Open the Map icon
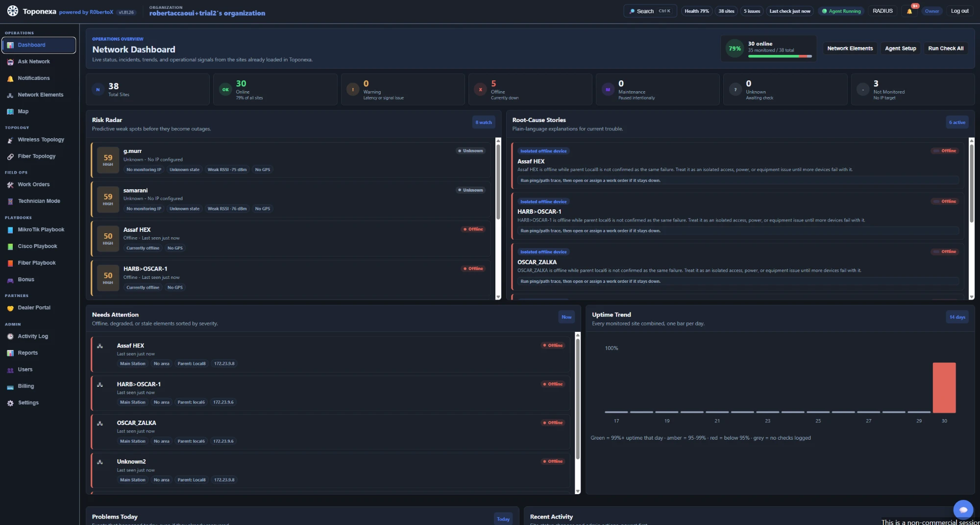980x525 pixels. (x=10, y=112)
